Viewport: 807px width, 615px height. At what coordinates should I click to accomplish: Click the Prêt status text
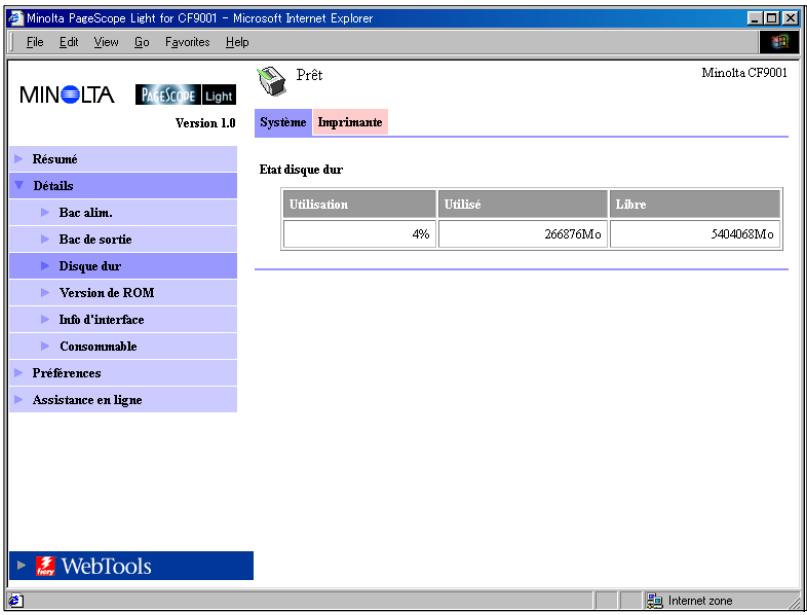pos(309,75)
